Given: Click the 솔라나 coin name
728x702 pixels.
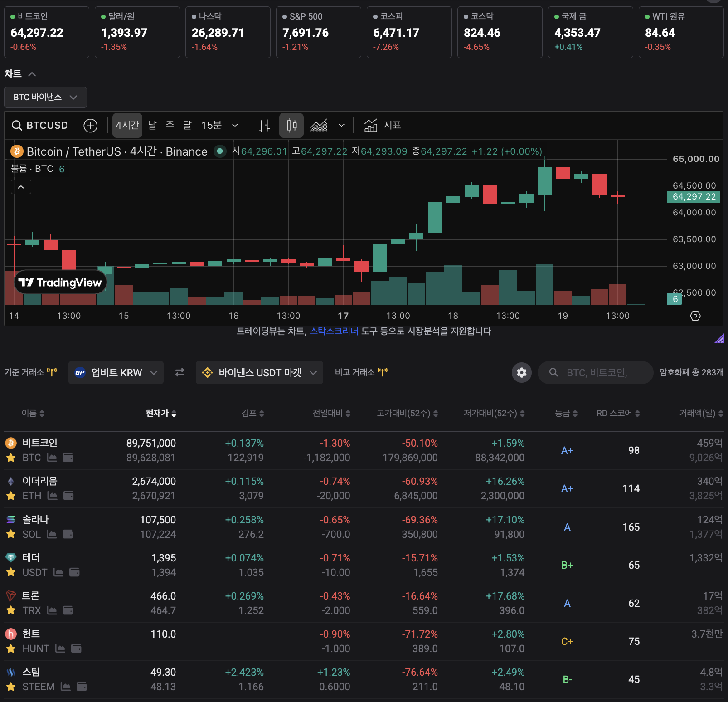Looking at the screenshot, I should 35,519.
